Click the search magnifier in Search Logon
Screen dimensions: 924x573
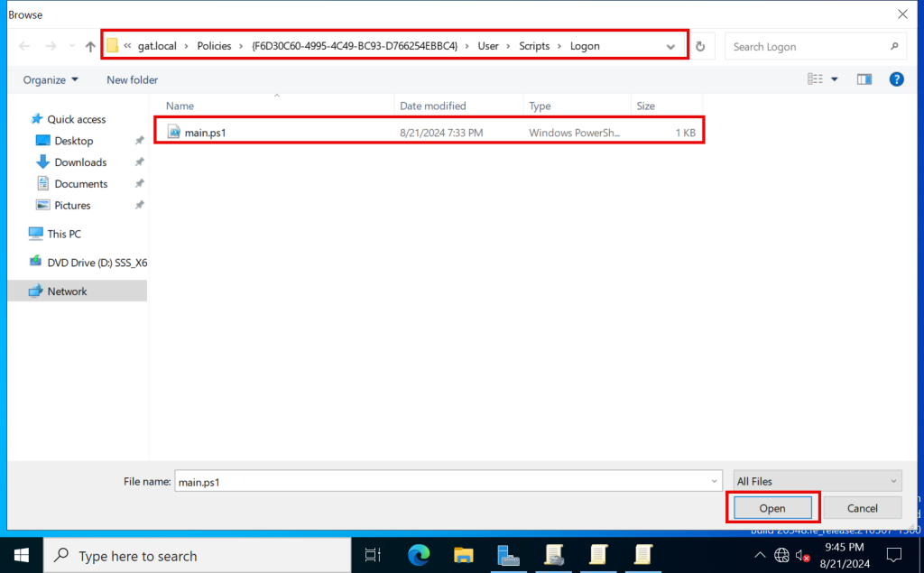pyautogui.click(x=893, y=46)
